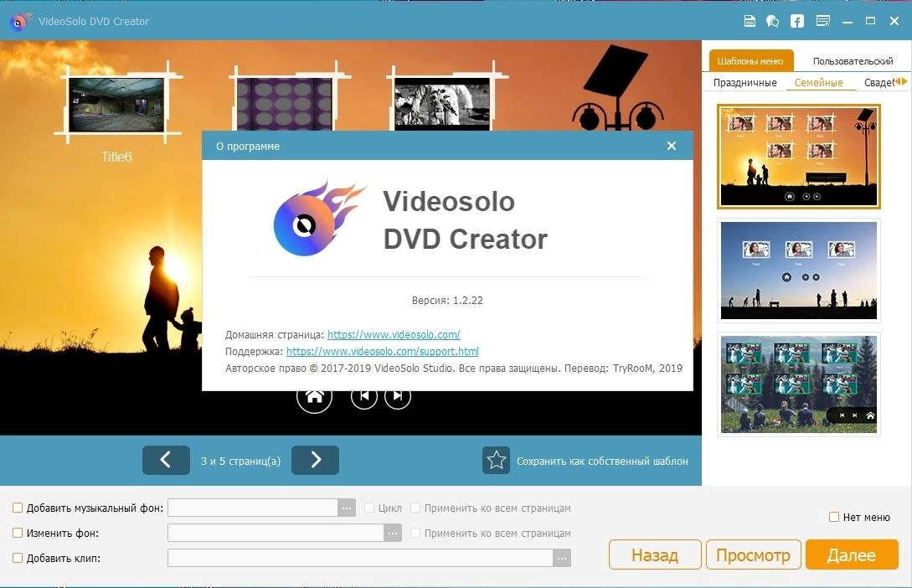The height and width of the screenshot is (588, 912).
Task: Click the Просмотр button
Action: click(753, 554)
